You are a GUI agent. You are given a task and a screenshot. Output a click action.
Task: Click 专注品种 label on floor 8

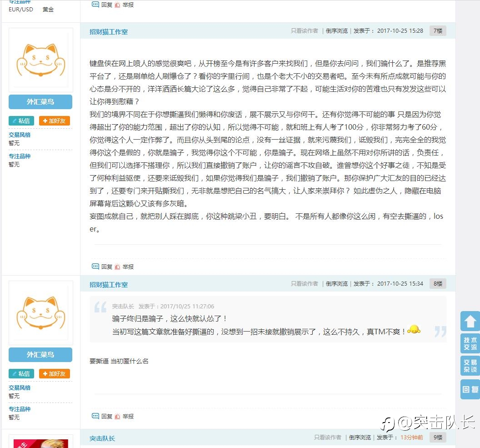(x=20, y=409)
